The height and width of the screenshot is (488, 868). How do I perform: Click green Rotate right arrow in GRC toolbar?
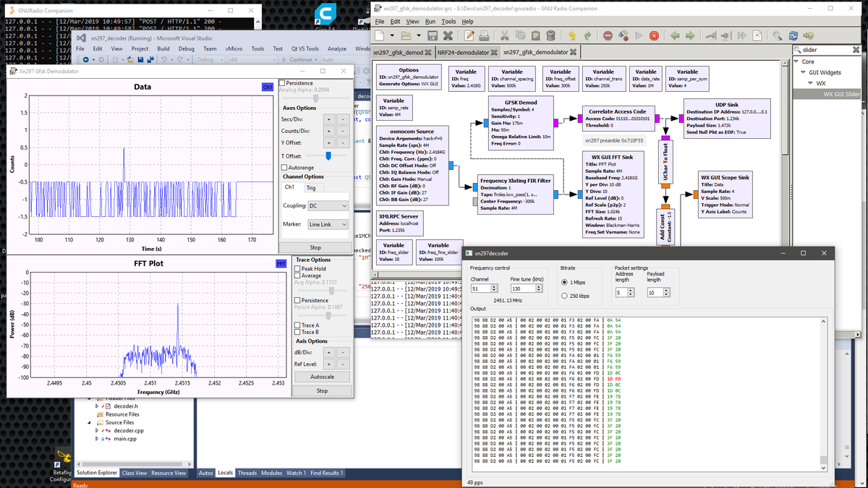pos(690,35)
